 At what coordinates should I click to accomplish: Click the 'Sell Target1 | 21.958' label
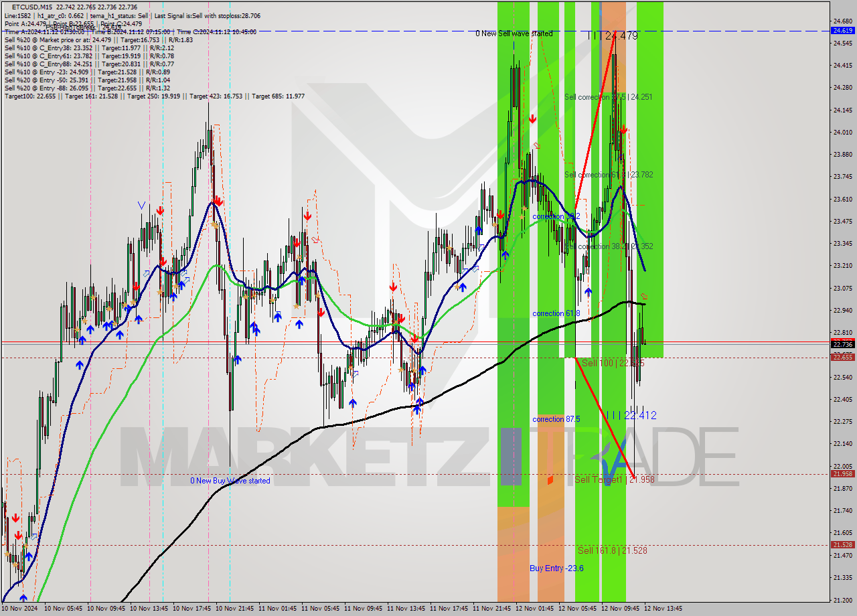615,479
